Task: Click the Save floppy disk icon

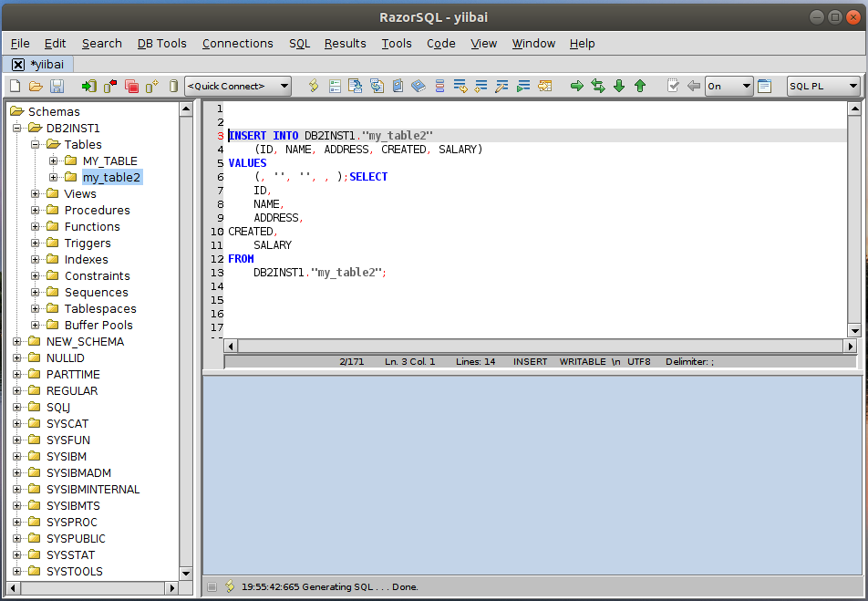Action: click(x=57, y=86)
